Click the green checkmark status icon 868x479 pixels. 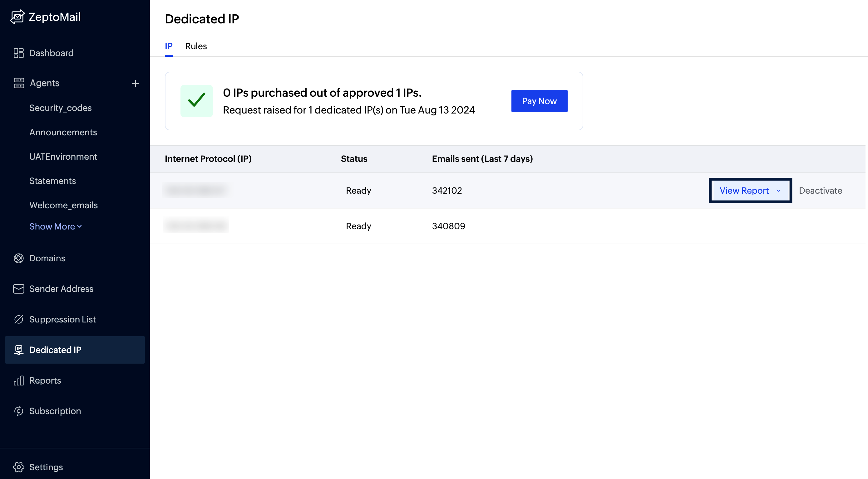point(197,101)
